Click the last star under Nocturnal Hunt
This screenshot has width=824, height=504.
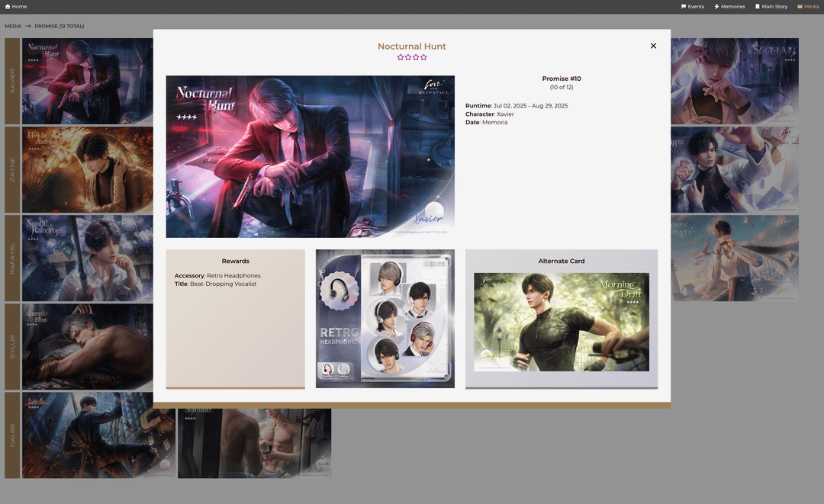click(x=424, y=57)
